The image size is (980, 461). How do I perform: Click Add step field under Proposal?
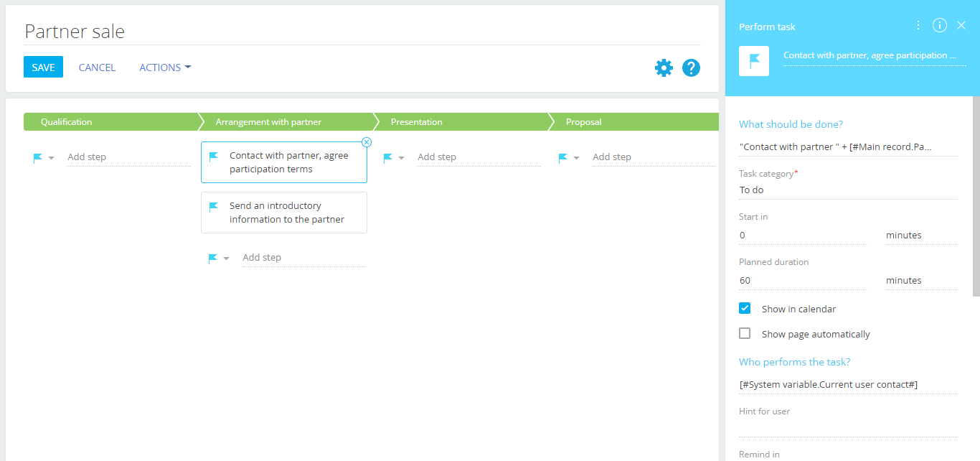(x=654, y=157)
